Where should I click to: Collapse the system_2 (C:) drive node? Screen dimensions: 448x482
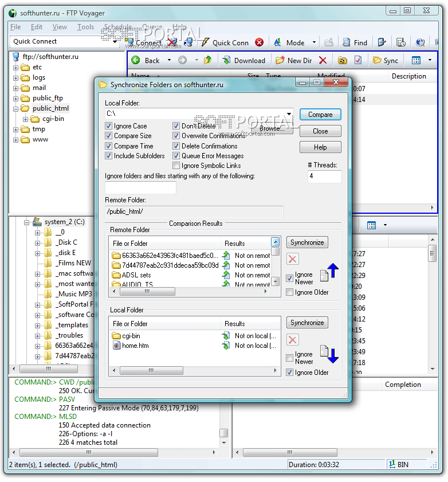pyautogui.click(x=27, y=222)
